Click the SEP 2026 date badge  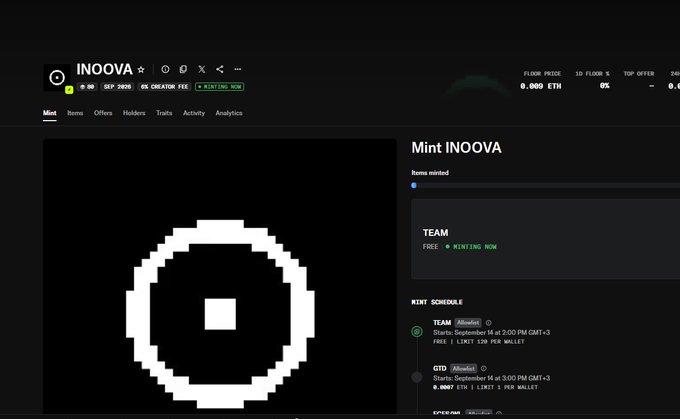(117, 87)
